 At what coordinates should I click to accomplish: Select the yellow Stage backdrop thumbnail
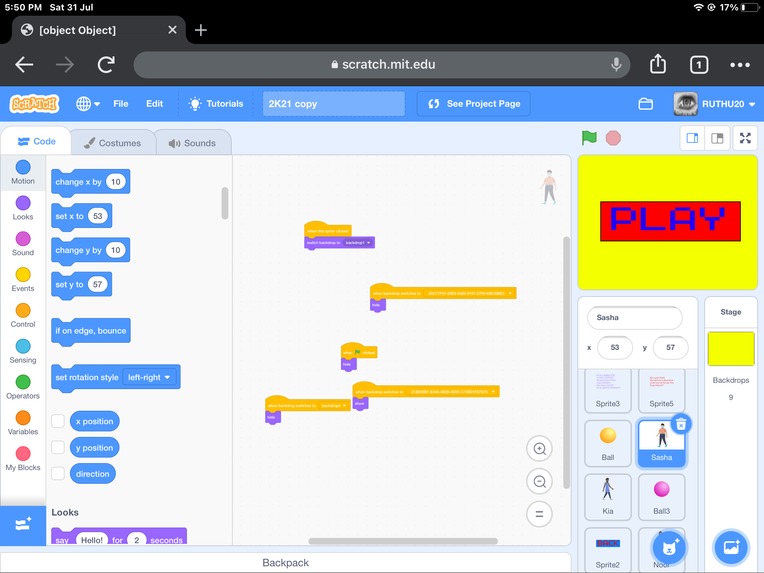click(730, 348)
